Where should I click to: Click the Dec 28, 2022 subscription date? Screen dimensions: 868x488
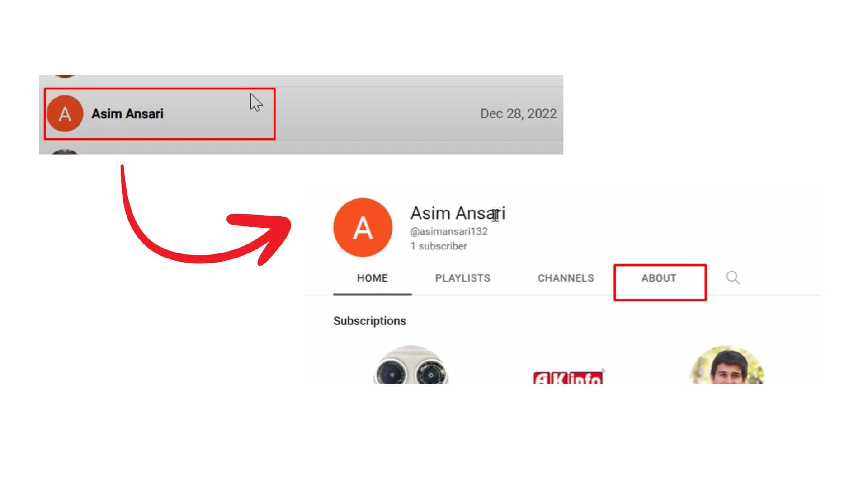[x=518, y=114]
